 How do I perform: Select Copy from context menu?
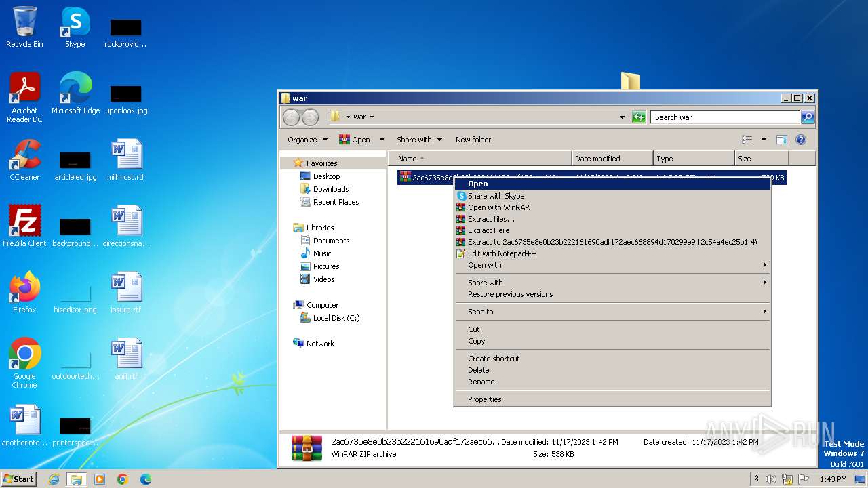(x=612, y=341)
